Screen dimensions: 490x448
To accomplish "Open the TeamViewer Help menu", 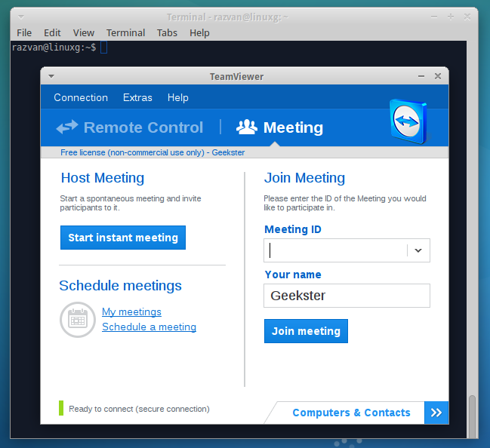I will click(x=178, y=97).
